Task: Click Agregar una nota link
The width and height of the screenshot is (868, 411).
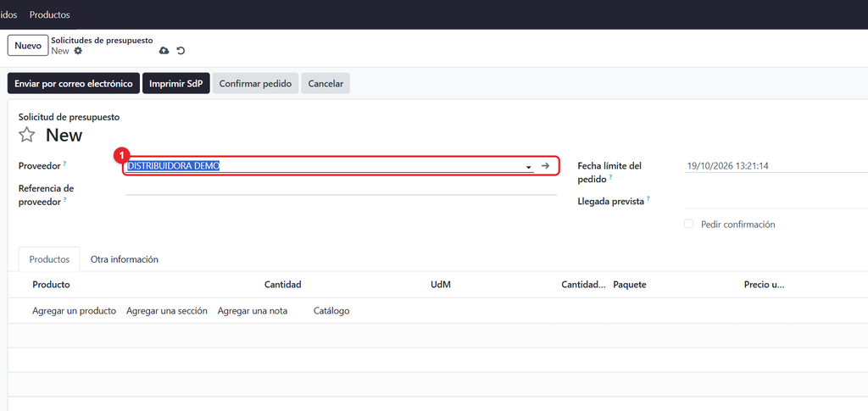Action: [x=253, y=311]
